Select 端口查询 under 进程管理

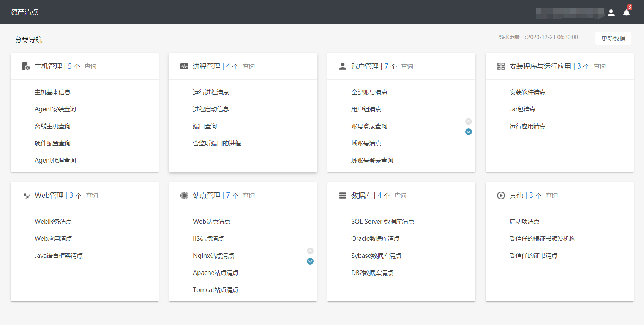coord(205,126)
